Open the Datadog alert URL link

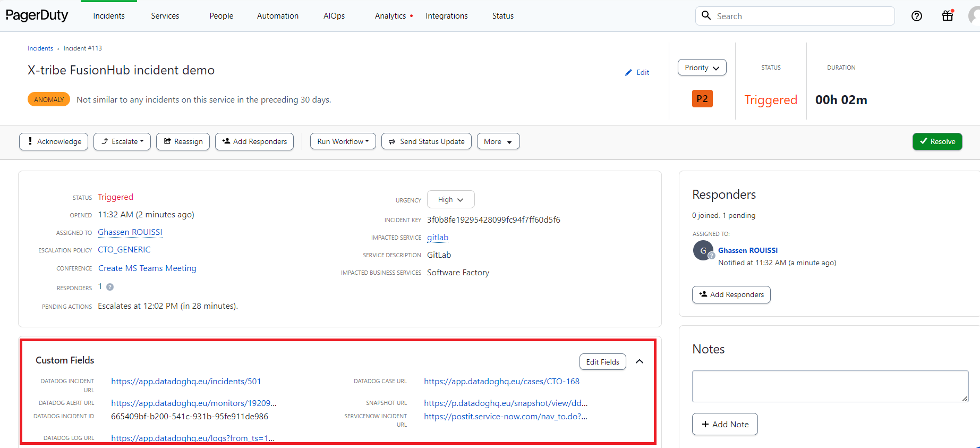click(194, 403)
